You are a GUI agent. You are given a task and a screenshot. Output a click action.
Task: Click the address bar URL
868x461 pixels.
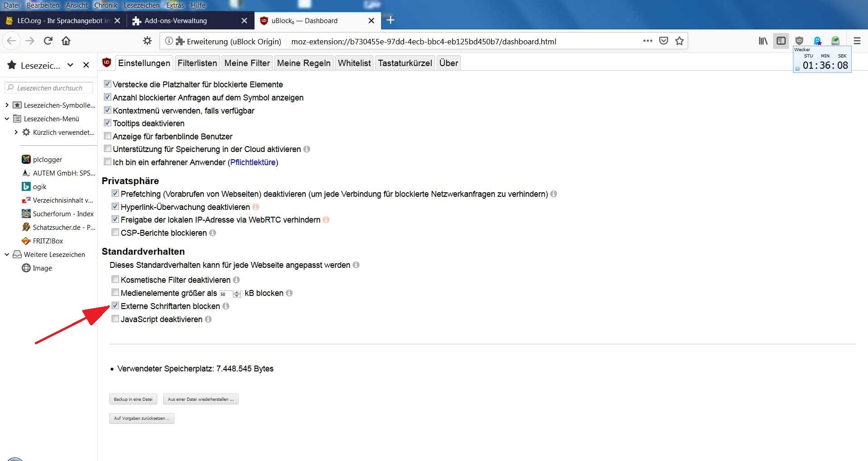click(424, 41)
